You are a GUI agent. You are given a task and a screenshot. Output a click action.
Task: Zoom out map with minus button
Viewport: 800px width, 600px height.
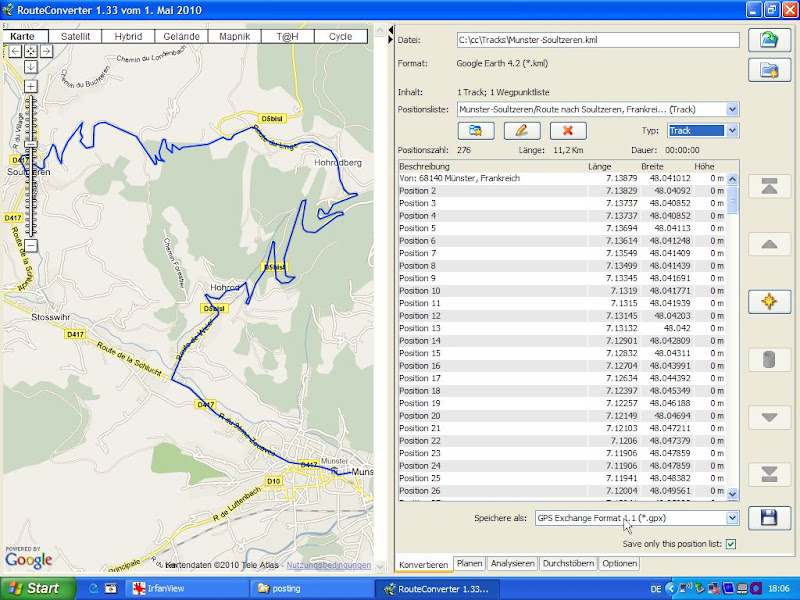pyautogui.click(x=31, y=245)
